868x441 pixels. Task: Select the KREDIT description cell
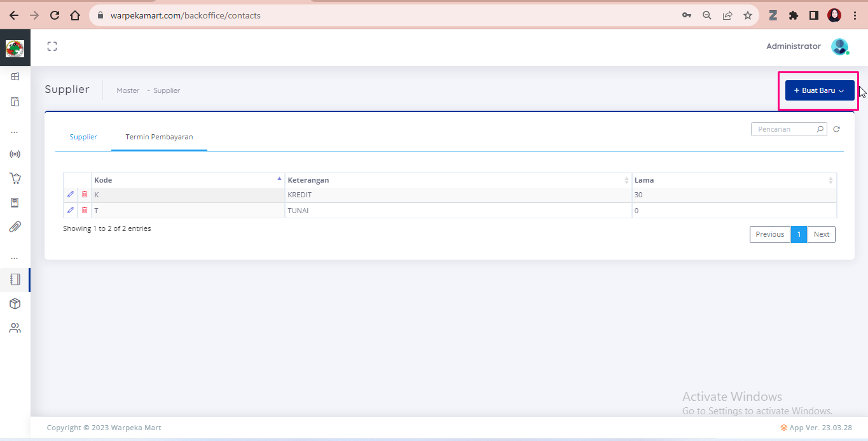[x=458, y=195]
